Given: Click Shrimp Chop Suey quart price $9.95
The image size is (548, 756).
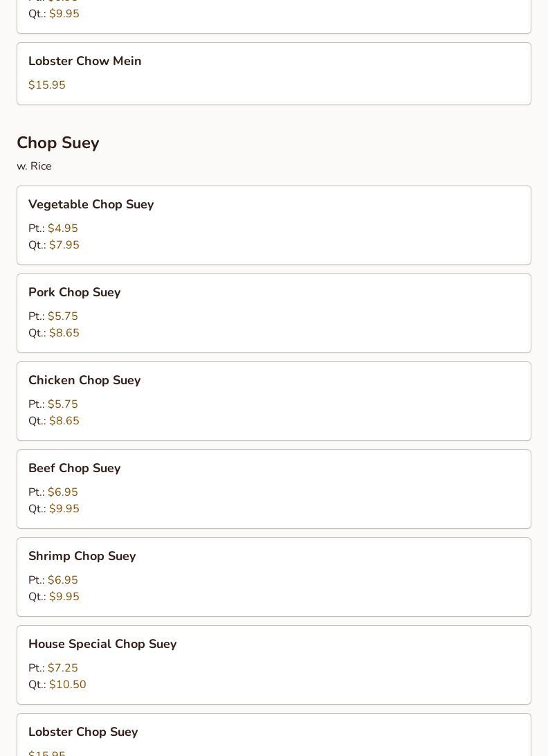Looking at the screenshot, I should point(64,597).
